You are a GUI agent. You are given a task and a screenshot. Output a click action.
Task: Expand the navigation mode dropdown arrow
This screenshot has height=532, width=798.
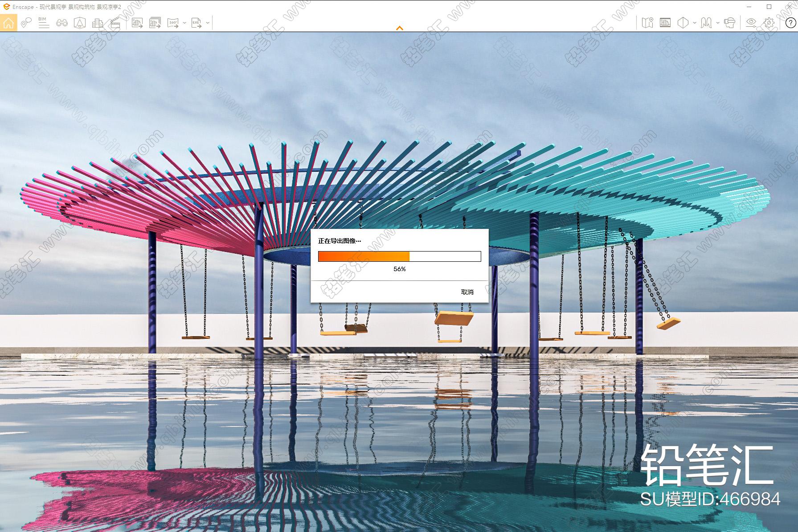click(718, 23)
